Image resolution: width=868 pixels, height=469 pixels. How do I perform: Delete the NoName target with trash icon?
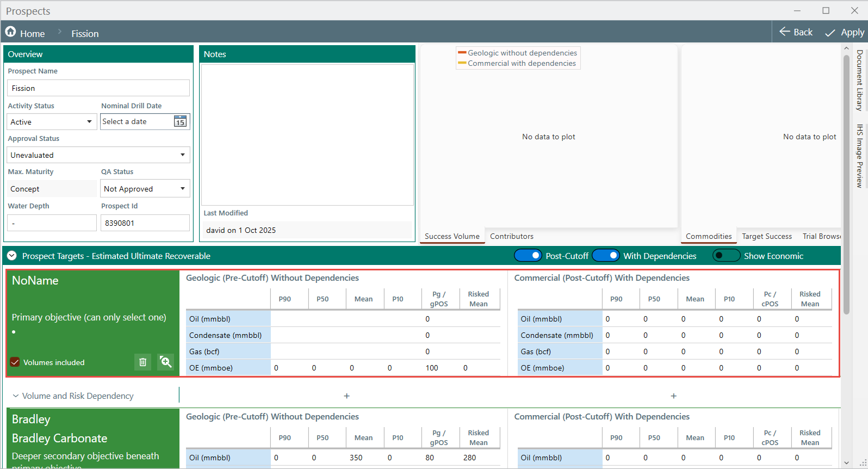point(142,362)
